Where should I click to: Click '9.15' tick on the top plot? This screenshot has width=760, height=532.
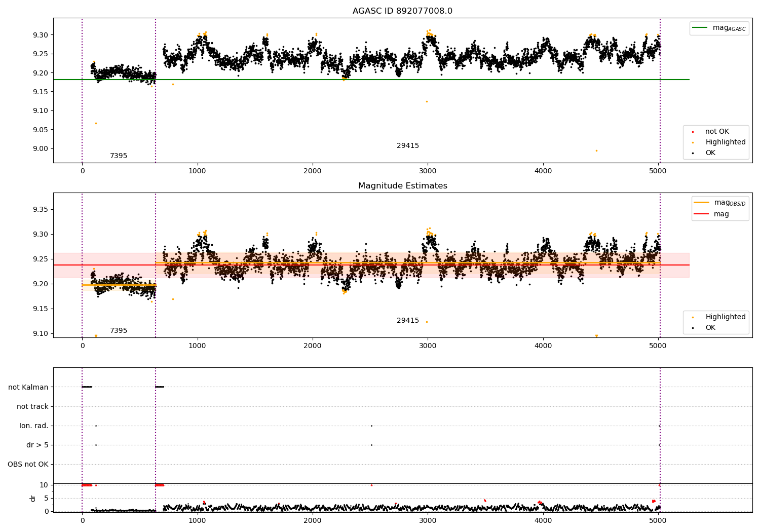click(40, 92)
